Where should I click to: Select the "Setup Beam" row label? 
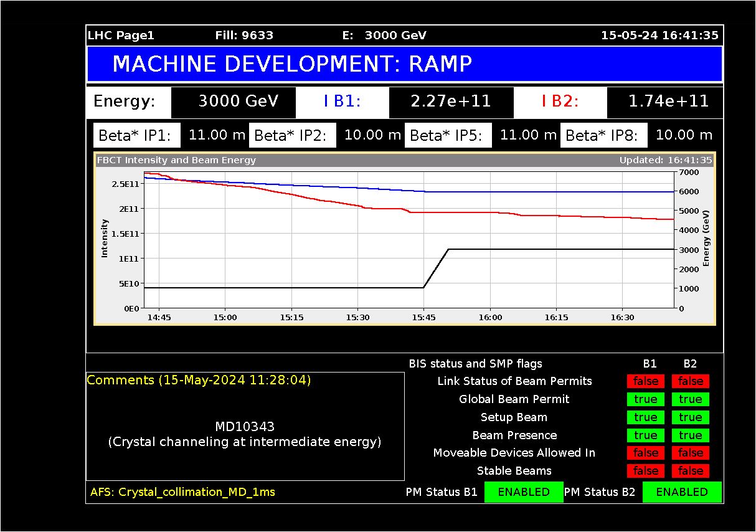514,417
